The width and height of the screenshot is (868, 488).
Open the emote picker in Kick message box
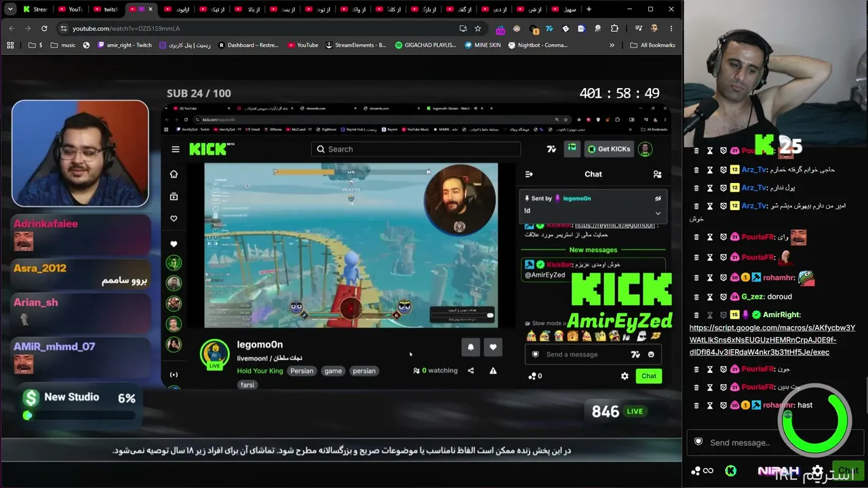[651, 354]
